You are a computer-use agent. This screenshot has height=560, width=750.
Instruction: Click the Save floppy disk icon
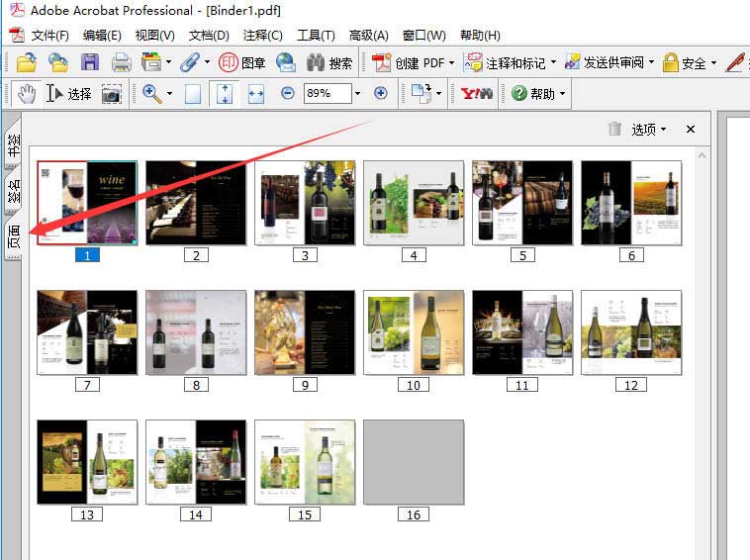90,62
